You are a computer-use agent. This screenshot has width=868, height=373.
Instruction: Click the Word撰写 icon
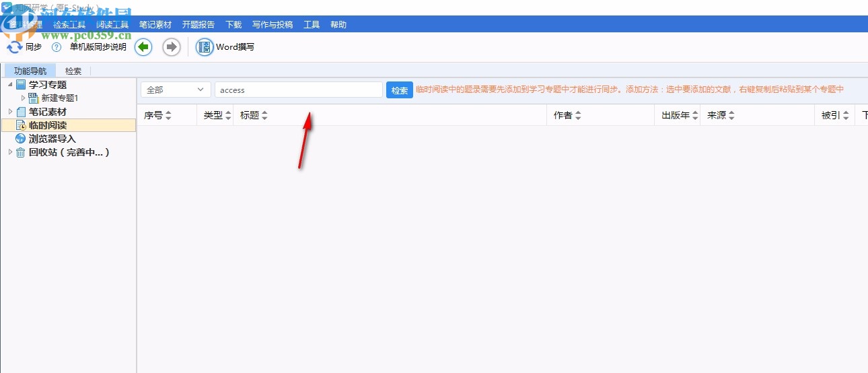[205, 47]
